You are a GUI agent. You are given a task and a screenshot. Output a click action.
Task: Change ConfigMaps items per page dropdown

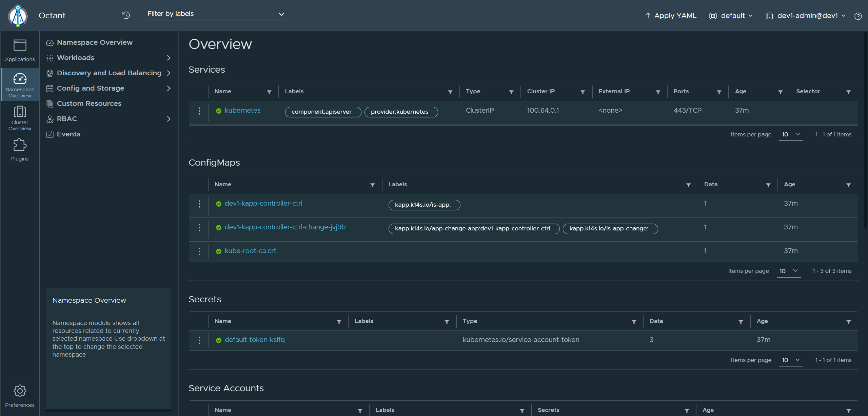(x=789, y=271)
